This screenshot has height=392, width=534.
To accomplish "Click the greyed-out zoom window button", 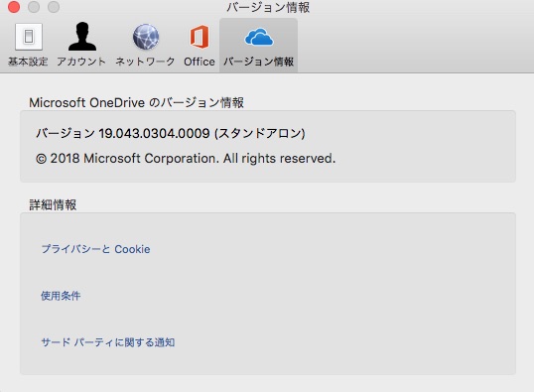I will pyautogui.click(x=54, y=7).
